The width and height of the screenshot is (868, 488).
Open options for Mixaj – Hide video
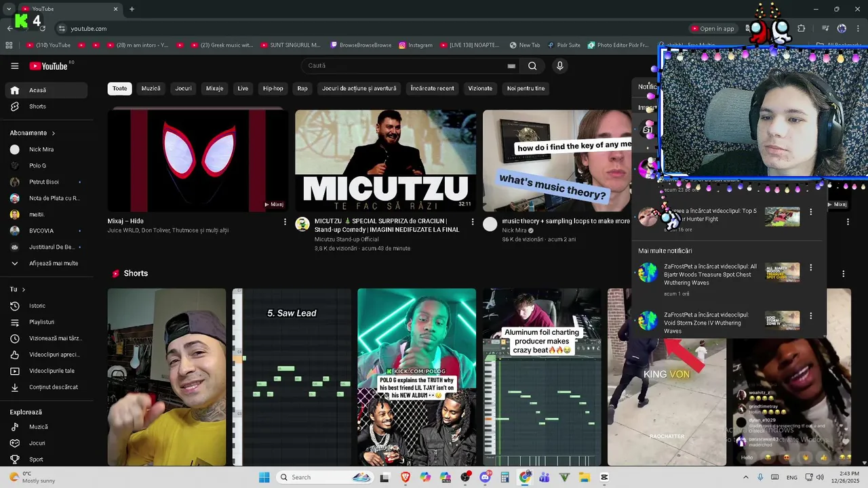pyautogui.click(x=285, y=222)
